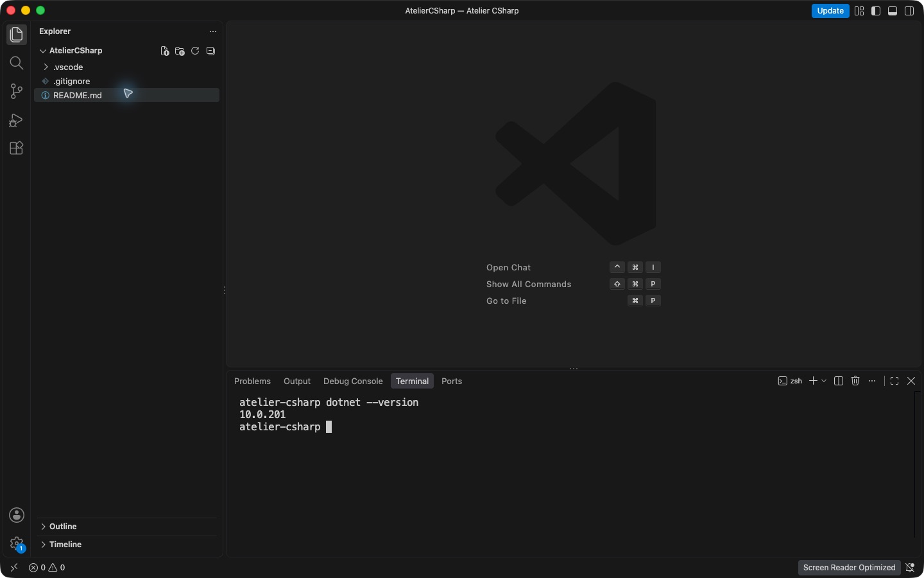
Task: Open the Extensions view
Action: coord(17,148)
